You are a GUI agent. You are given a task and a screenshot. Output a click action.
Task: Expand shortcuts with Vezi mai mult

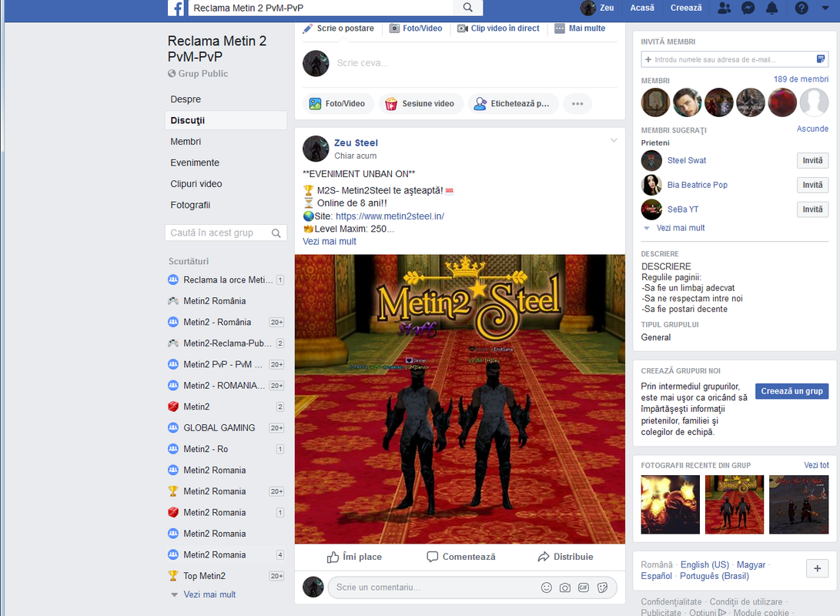point(209,594)
